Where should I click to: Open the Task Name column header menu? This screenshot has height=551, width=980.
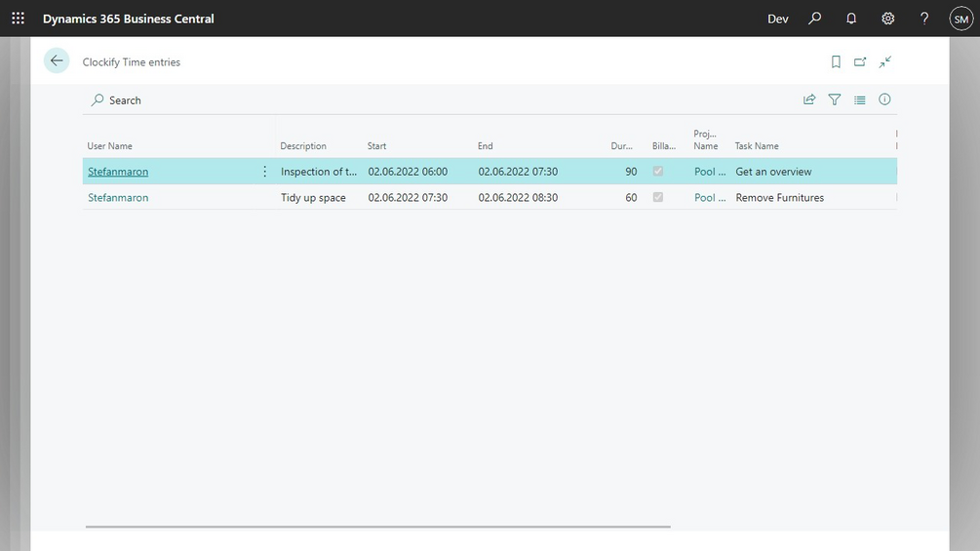click(x=757, y=145)
